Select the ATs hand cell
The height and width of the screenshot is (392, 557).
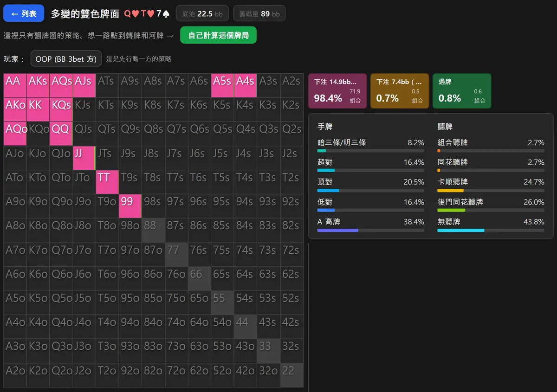coord(107,85)
